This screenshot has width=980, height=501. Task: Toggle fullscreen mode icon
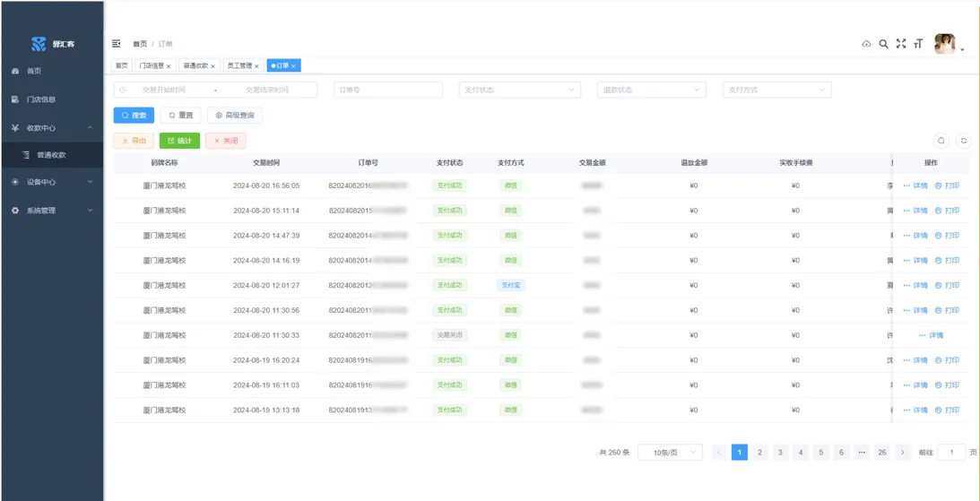coord(901,44)
